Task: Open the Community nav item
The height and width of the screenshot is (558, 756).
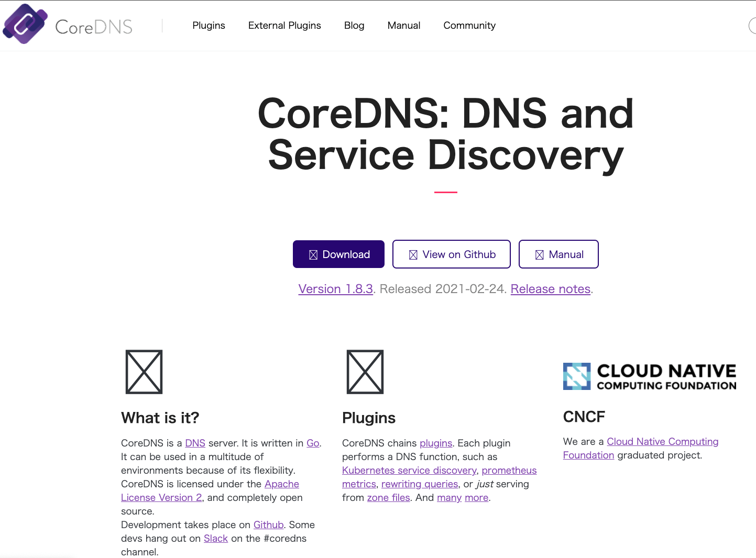Action: pyautogui.click(x=469, y=25)
